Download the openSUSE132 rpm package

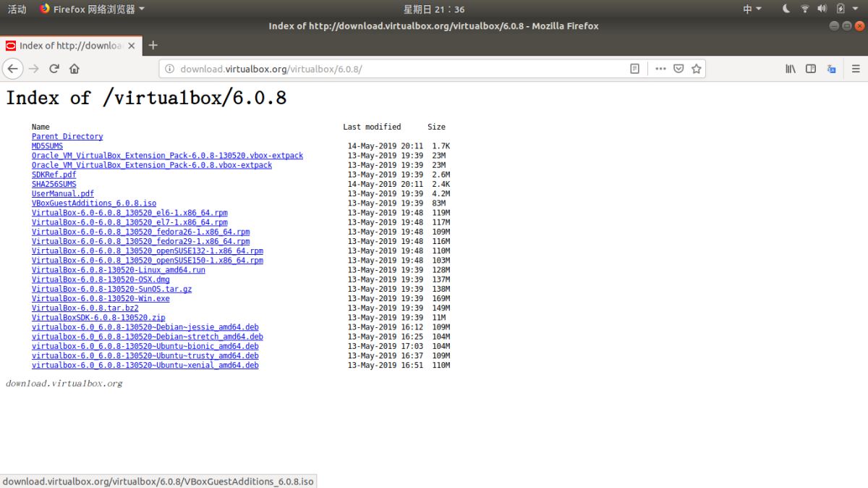coord(148,251)
